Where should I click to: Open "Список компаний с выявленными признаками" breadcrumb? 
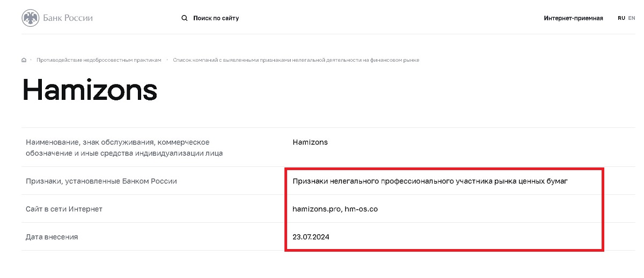(x=296, y=60)
